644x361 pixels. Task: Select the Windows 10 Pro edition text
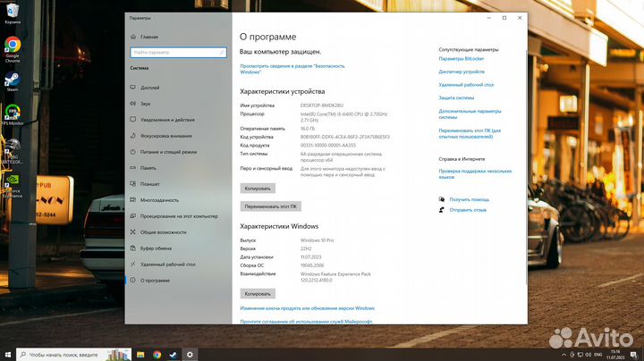[317, 240]
